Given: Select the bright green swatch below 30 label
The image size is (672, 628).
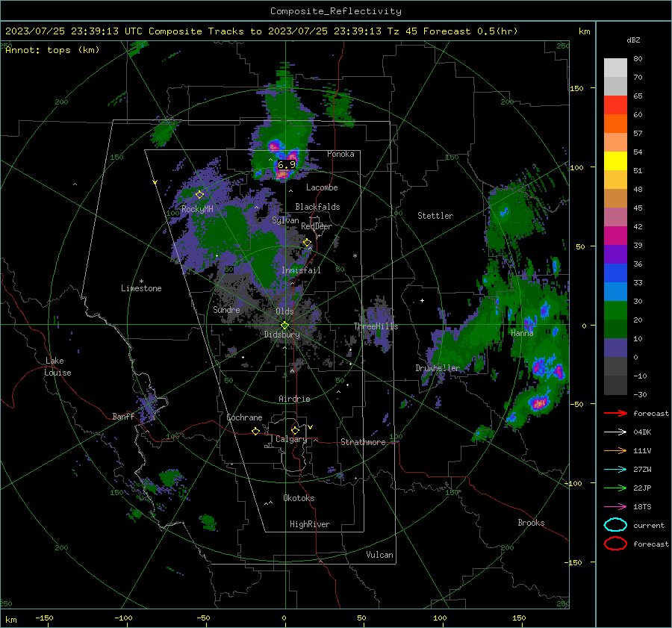Looking at the screenshot, I should [615, 311].
